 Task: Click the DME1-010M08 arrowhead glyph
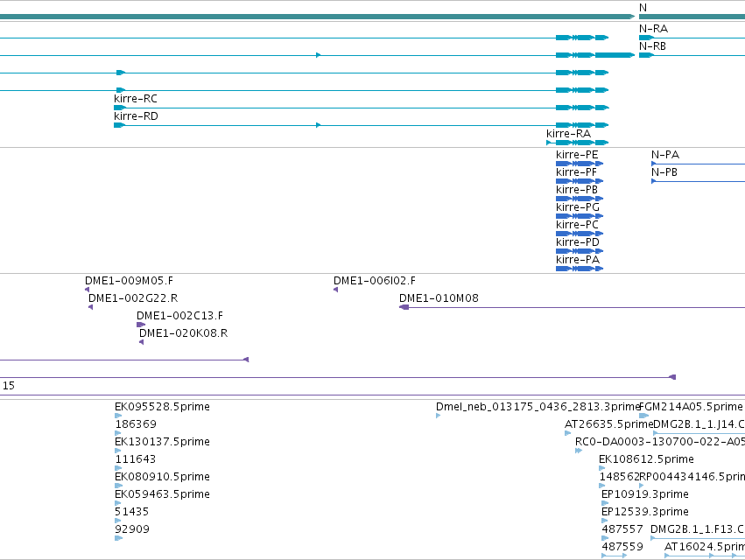point(404,307)
